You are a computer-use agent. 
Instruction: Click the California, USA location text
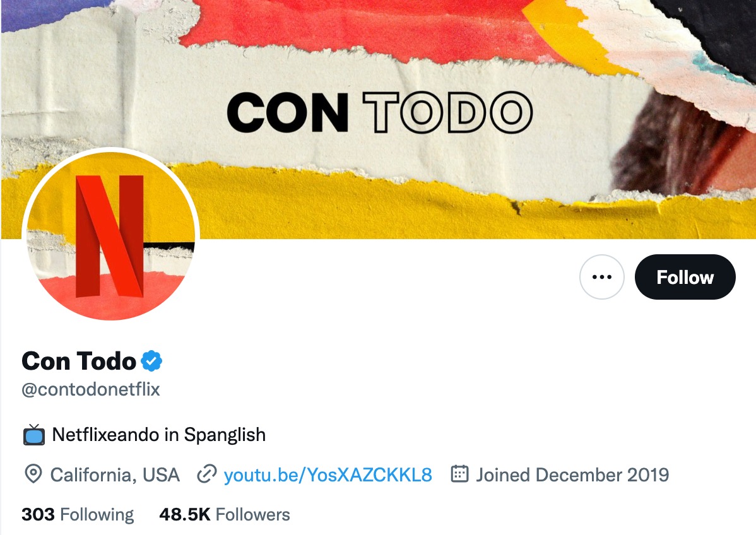[115, 475]
